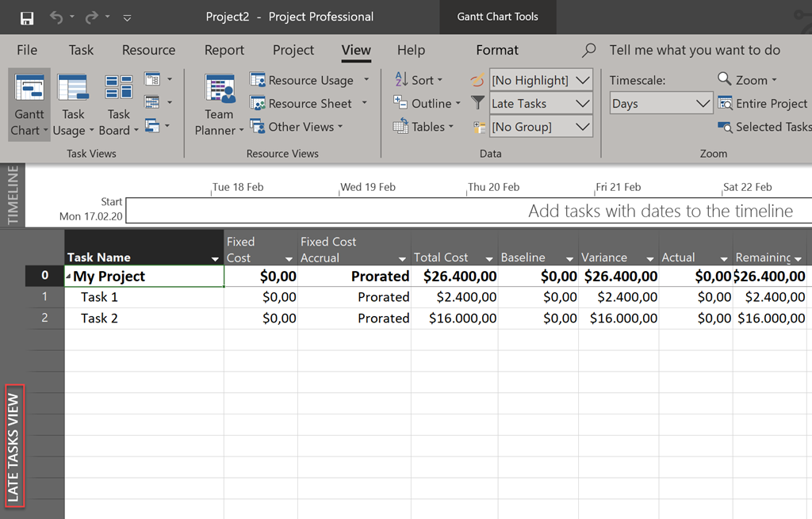The width and height of the screenshot is (812, 519).
Task: Open the Report menu tab
Action: pyautogui.click(x=224, y=49)
